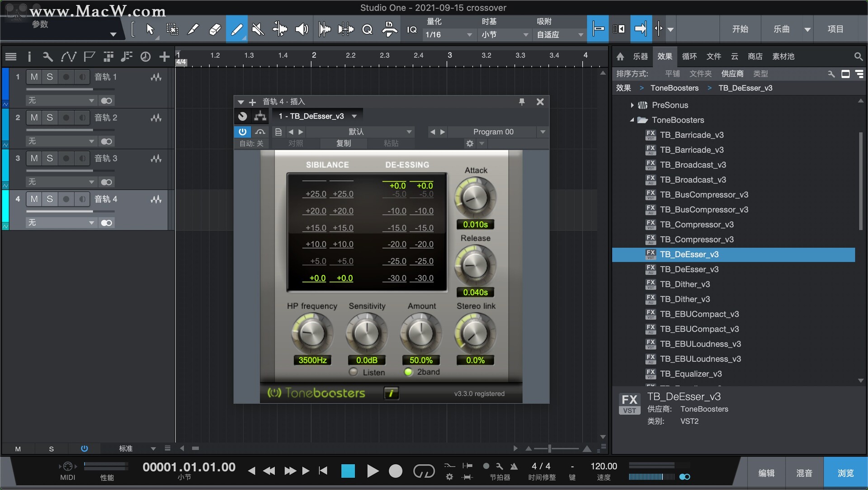This screenshot has width=868, height=490.
Task: Go to browser home icon
Action: coord(620,57)
